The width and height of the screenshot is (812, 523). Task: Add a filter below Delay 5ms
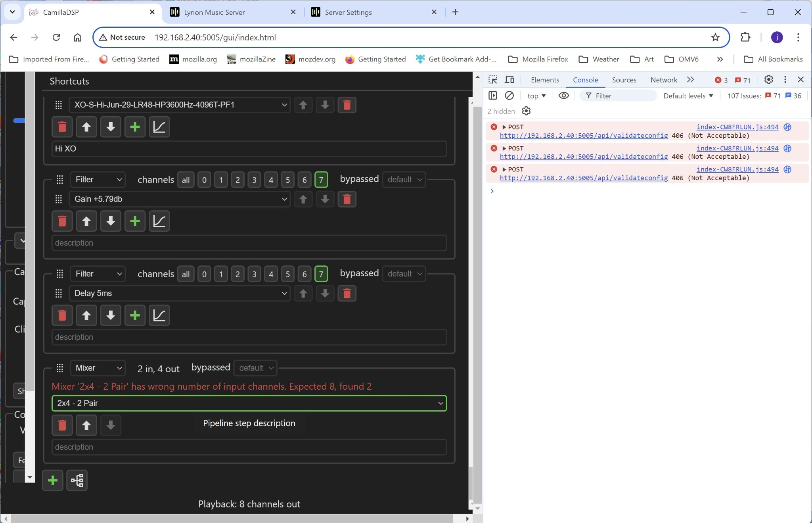click(135, 315)
